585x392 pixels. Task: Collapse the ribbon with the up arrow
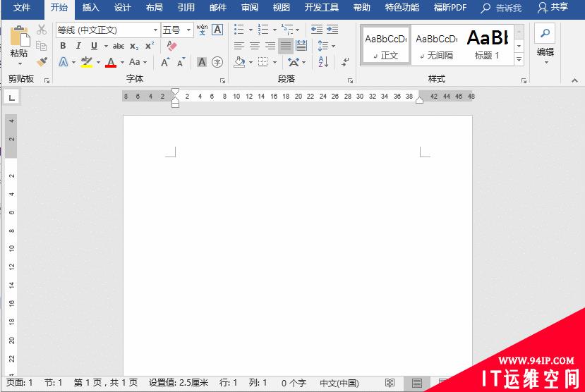(574, 80)
